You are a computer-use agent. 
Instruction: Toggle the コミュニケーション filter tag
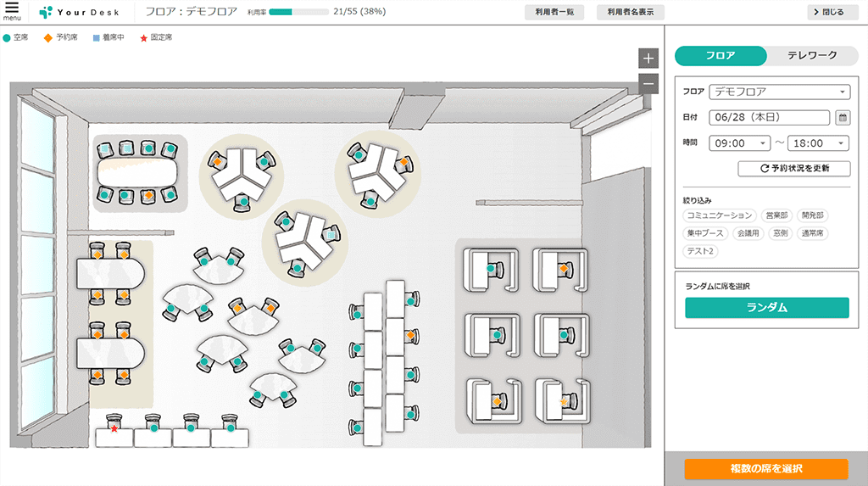click(x=719, y=215)
